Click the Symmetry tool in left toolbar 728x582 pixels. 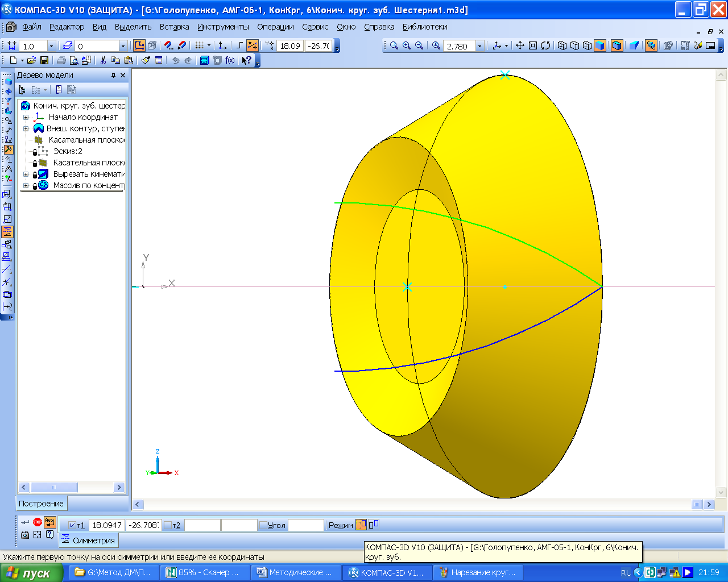click(7, 232)
